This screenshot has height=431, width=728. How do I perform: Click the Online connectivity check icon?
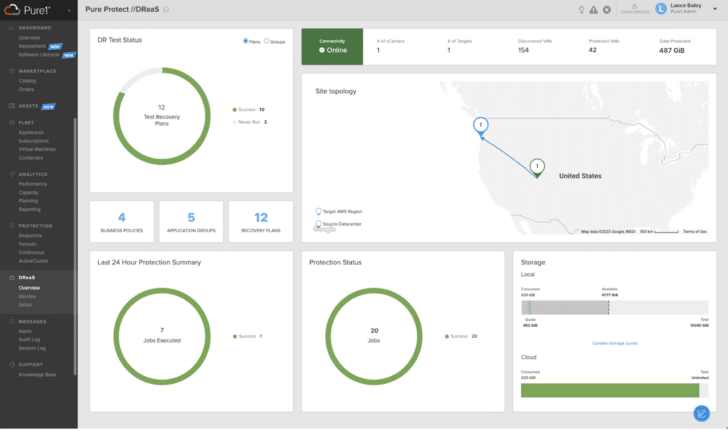[322, 50]
